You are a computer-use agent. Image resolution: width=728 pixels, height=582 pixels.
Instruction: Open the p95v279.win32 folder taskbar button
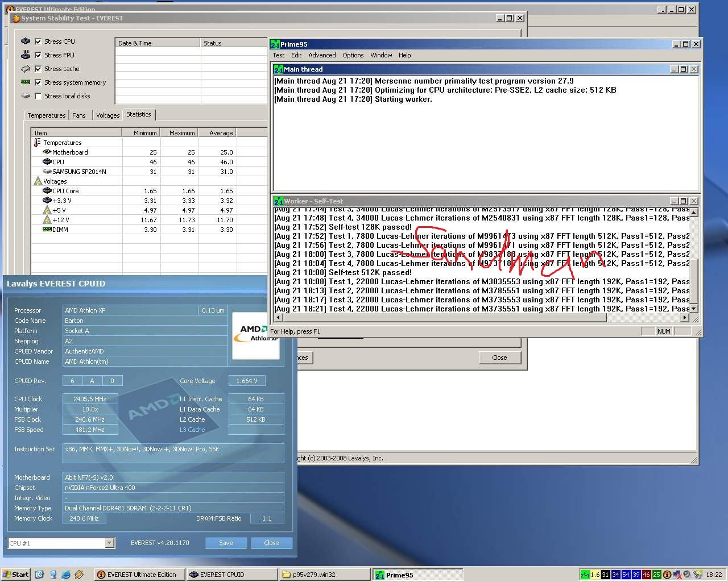(325, 575)
